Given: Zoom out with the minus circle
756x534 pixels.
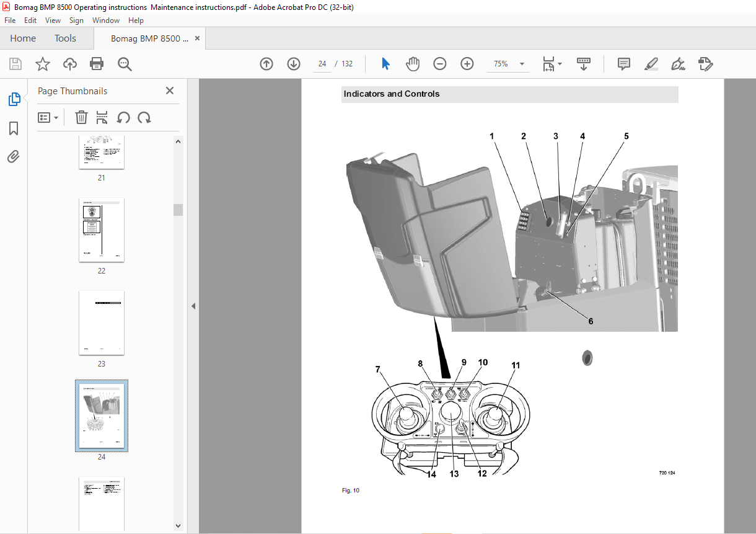Looking at the screenshot, I should (x=440, y=64).
